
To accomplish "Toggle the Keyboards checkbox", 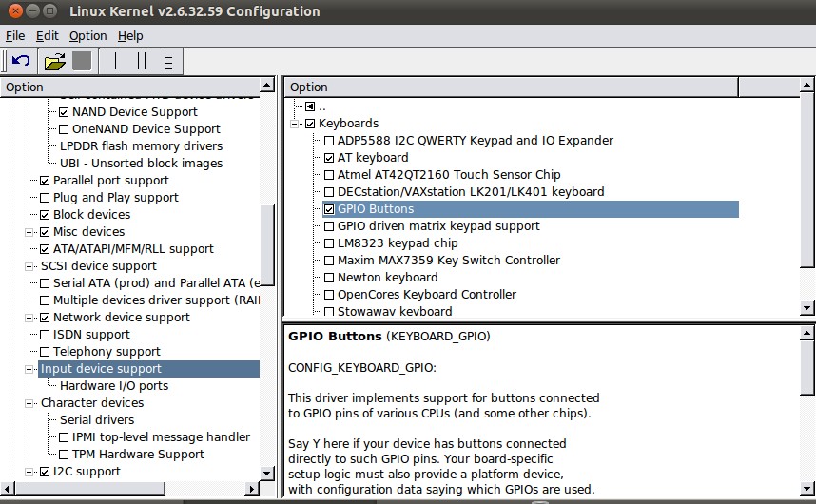I will pos(310,124).
